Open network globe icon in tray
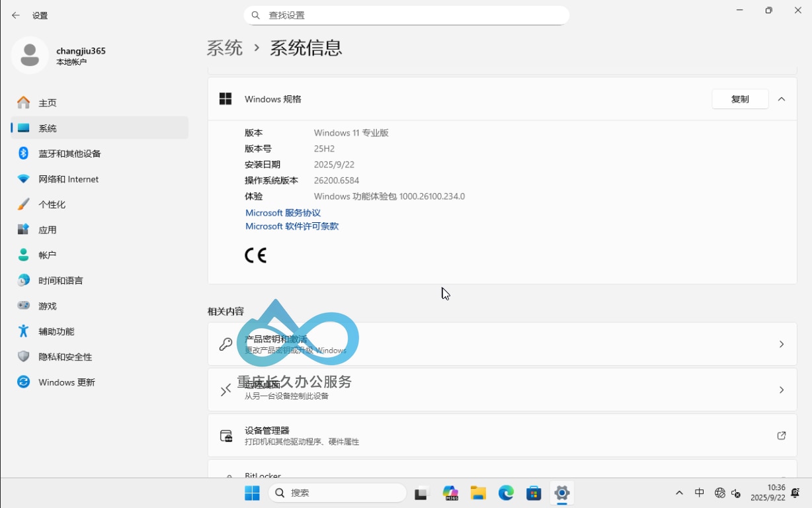Screen dimensions: 812x508 (x=720, y=493)
